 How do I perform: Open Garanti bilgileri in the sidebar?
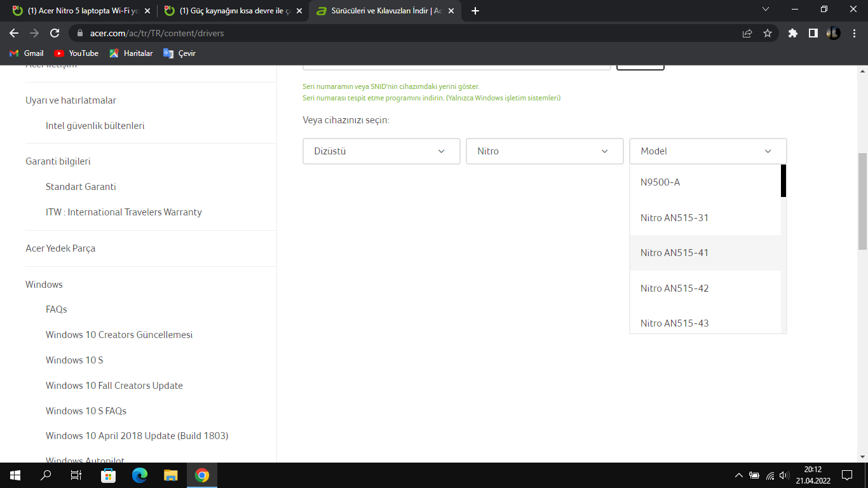[x=58, y=161]
